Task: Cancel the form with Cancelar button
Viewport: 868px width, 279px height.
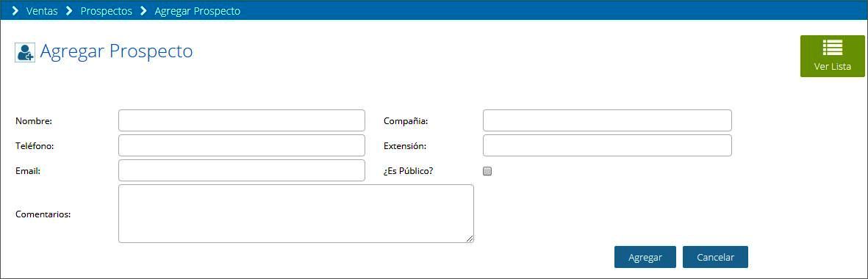Action: coord(715,257)
